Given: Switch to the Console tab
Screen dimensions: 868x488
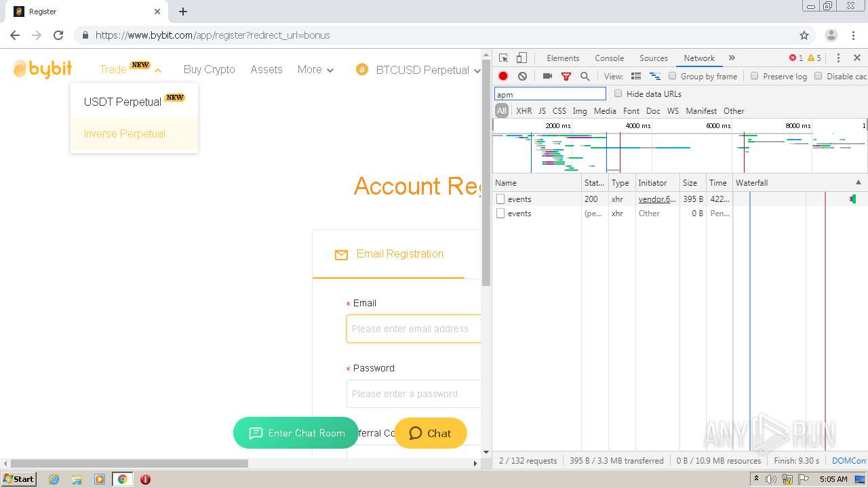Looking at the screenshot, I should [x=609, y=58].
